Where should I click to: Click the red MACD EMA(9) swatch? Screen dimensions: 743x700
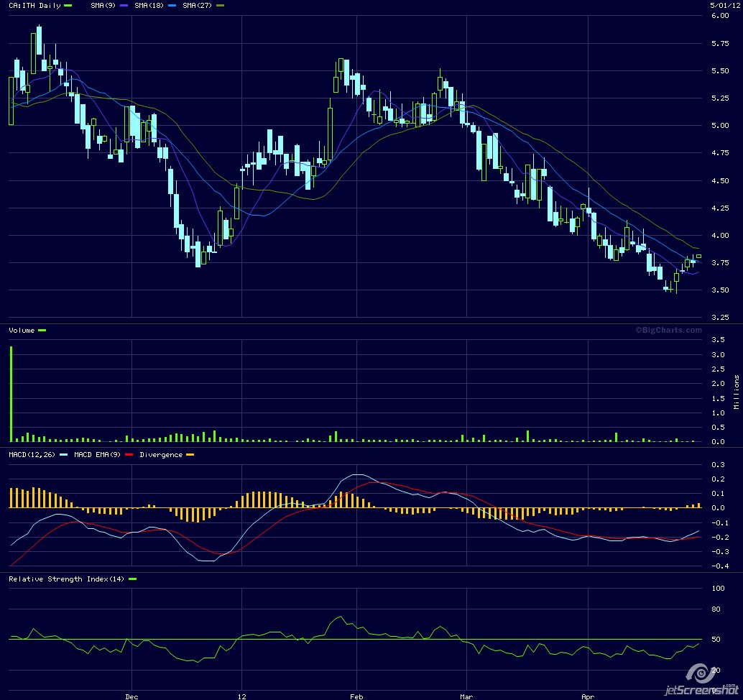129,455
